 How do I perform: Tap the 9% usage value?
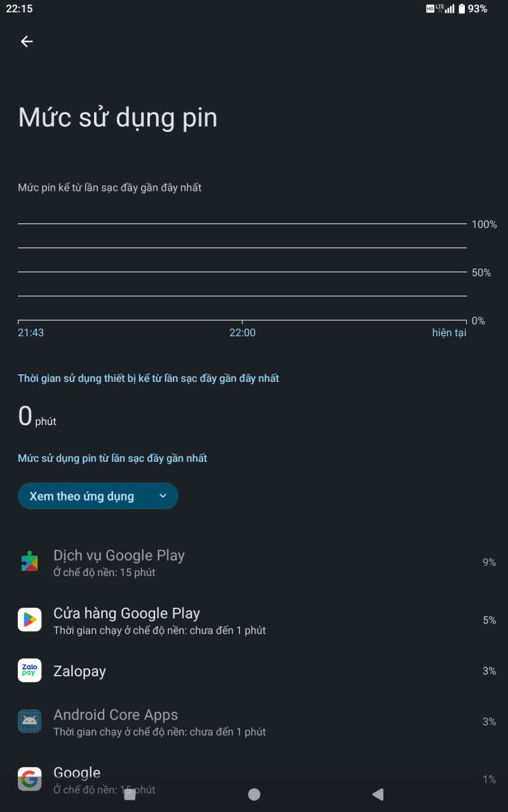(489, 562)
